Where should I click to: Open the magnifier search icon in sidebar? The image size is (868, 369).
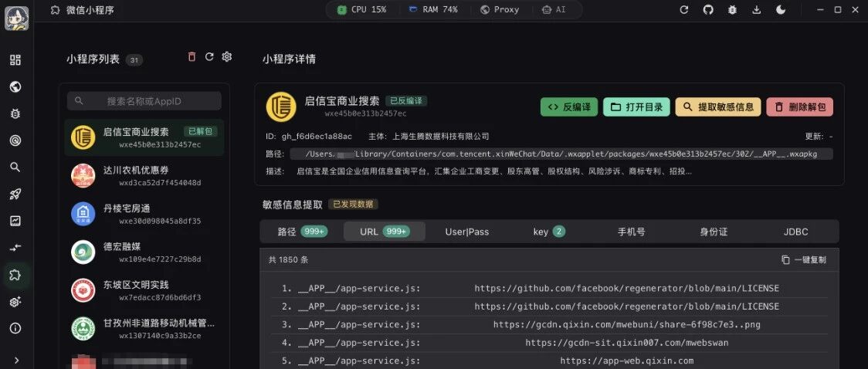pos(15,167)
